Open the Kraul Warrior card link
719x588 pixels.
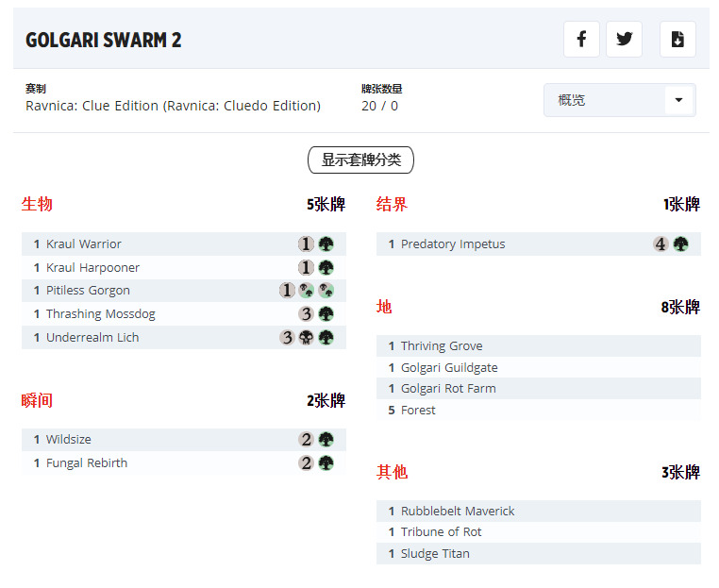[84, 244]
